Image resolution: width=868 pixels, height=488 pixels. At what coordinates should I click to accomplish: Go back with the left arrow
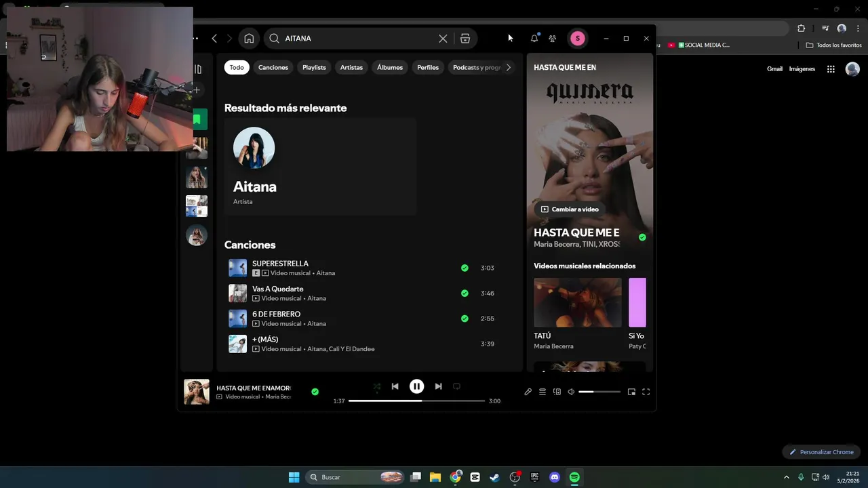tap(214, 39)
